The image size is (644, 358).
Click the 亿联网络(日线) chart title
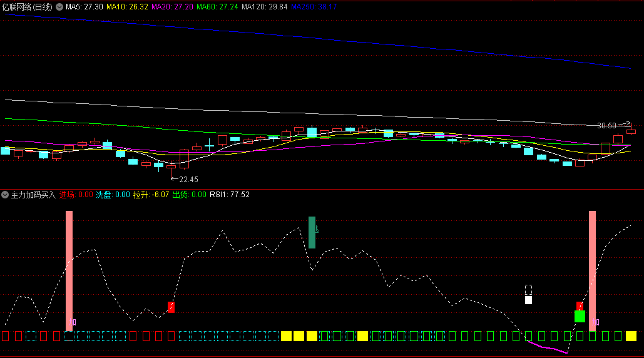point(27,7)
